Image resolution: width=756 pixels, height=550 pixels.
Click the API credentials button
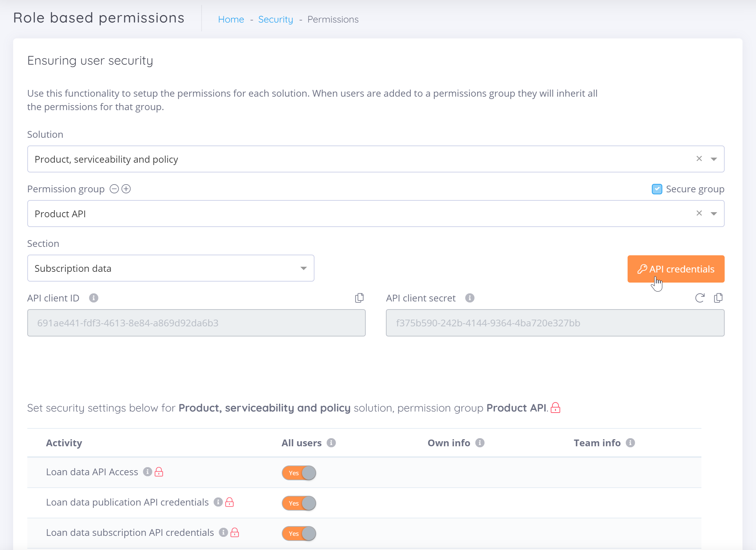(676, 269)
